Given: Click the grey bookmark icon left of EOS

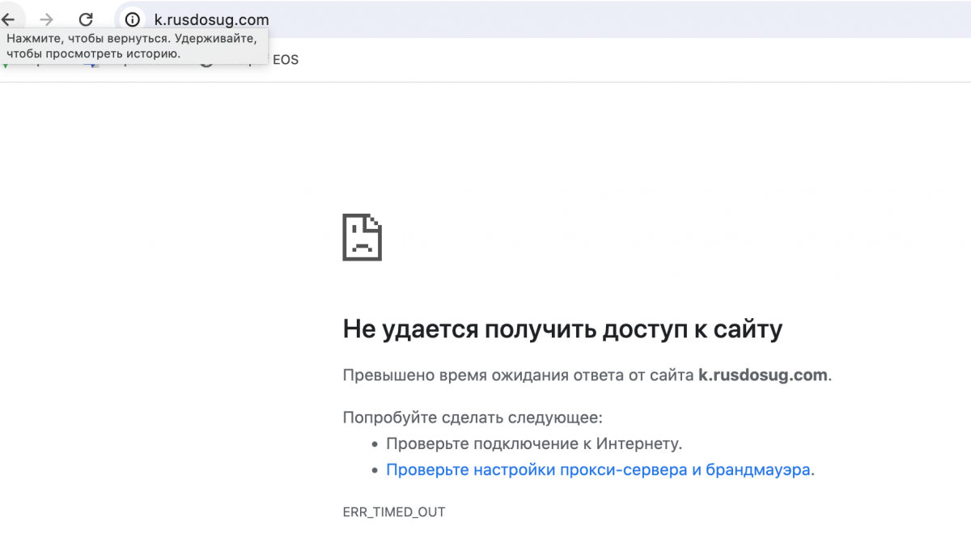Looking at the screenshot, I should point(207,64).
